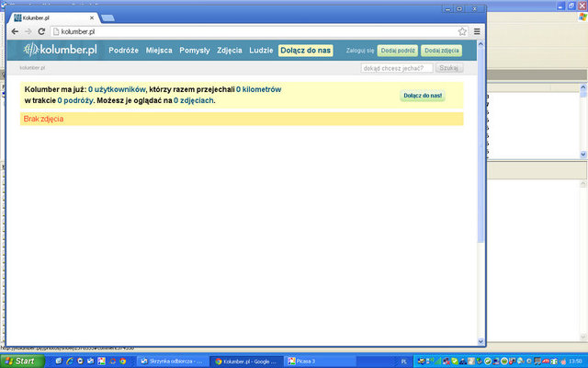The width and height of the screenshot is (588, 368).
Task: Click the browser back arrow
Action: pos(15,31)
